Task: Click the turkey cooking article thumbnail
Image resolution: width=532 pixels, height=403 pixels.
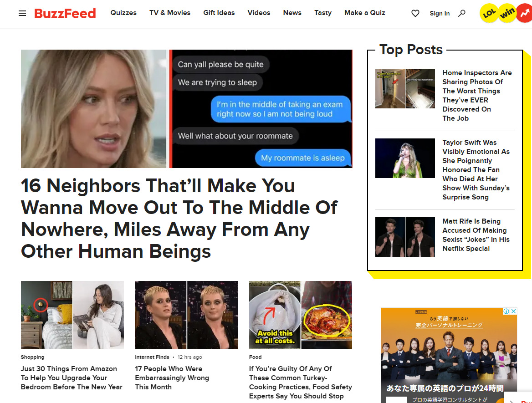Action: (x=300, y=315)
